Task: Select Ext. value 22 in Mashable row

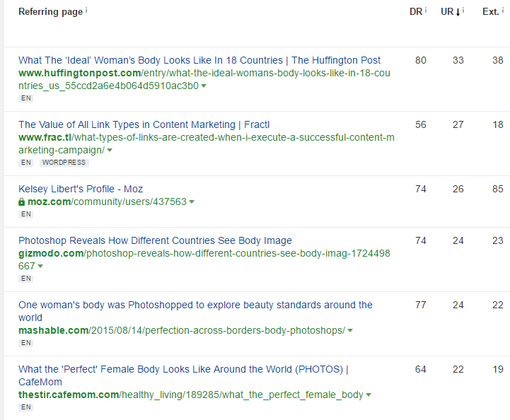Action: [x=498, y=305]
